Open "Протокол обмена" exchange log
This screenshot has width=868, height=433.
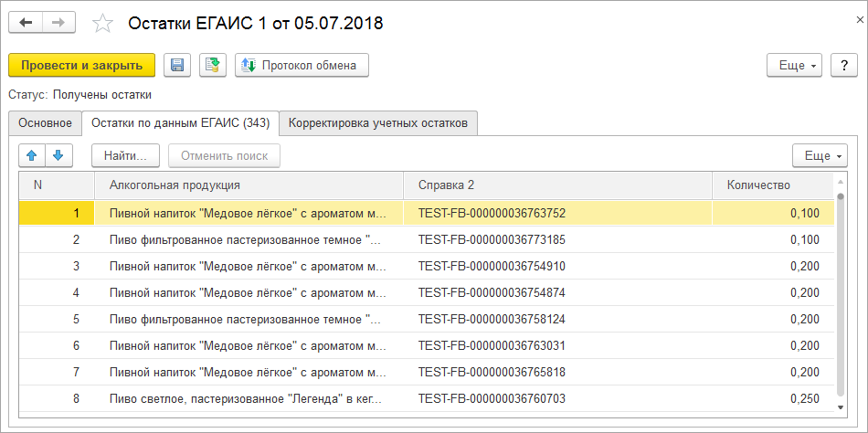[302, 65]
